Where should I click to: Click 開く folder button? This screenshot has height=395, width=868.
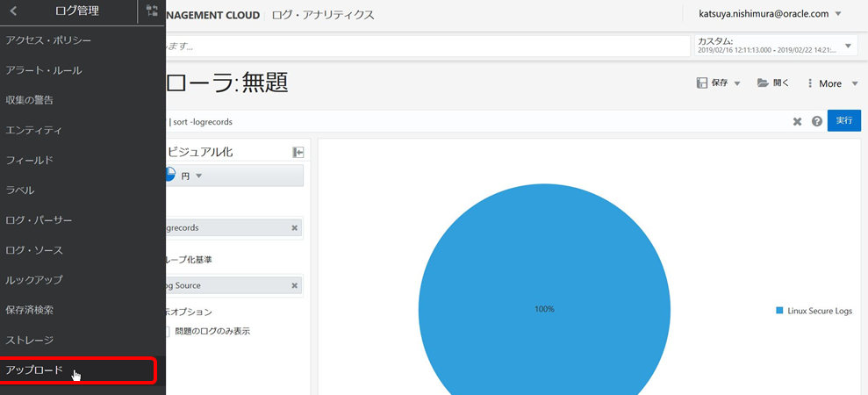coord(773,83)
